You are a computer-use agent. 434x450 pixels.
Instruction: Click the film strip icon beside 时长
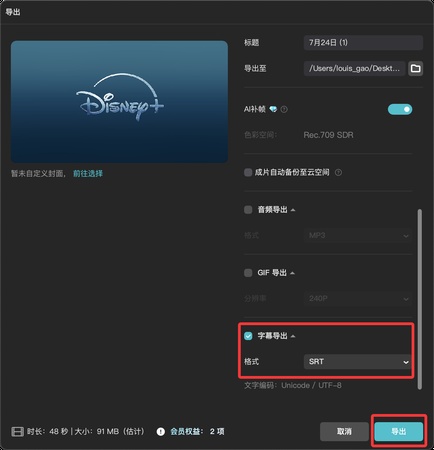[x=17, y=432]
